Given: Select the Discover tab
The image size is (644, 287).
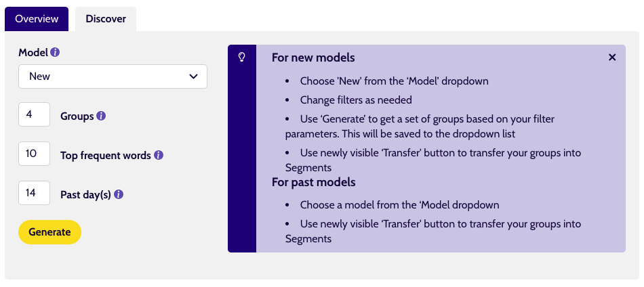Looking at the screenshot, I should coord(106,19).
